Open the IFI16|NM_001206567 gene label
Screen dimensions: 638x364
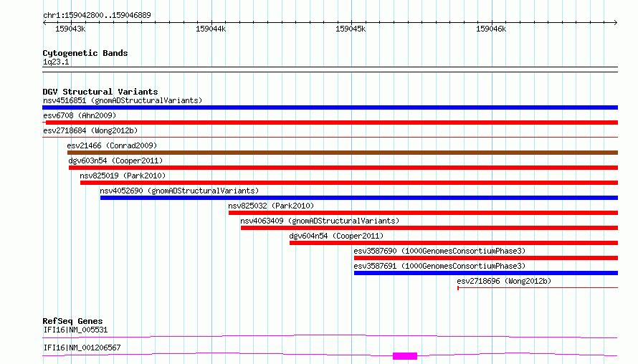click(82, 348)
